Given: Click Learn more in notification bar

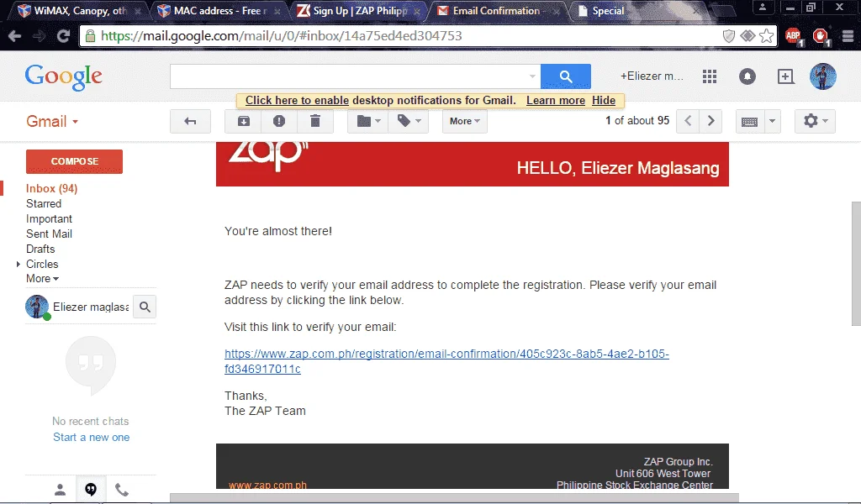Looking at the screenshot, I should click(x=556, y=100).
